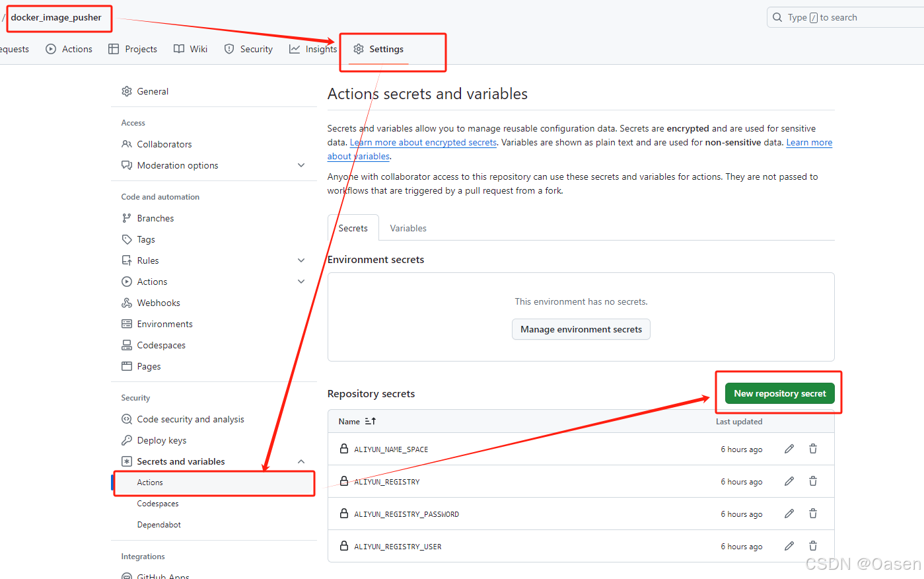Screen dimensions: 924x579
Task: Open Webhooks settings
Action: point(214,303)
